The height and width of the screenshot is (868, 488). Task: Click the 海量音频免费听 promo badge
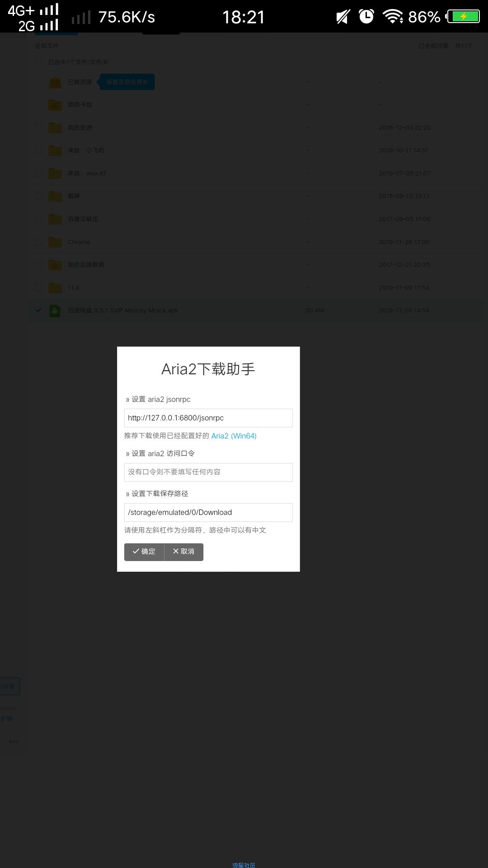point(127,82)
